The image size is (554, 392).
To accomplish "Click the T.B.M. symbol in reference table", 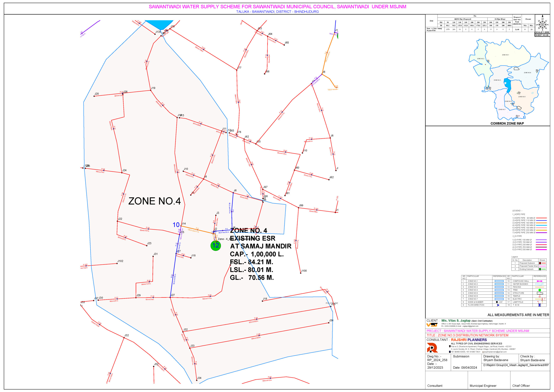I will point(540,305).
